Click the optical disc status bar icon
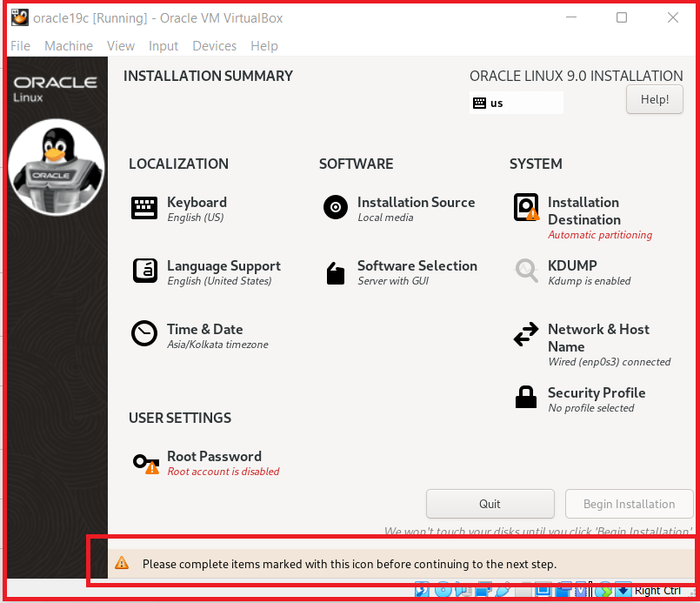700x603 pixels. [x=443, y=590]
